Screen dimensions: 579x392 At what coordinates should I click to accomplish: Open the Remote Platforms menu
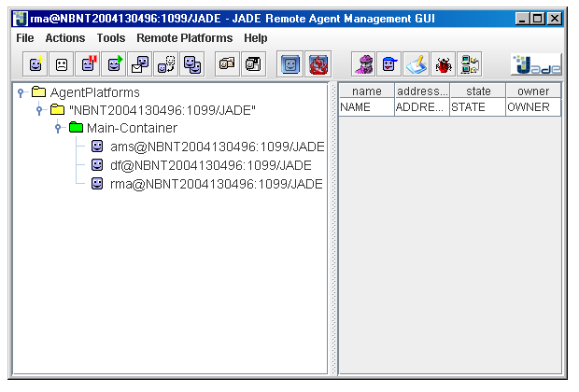coord(184,38)
